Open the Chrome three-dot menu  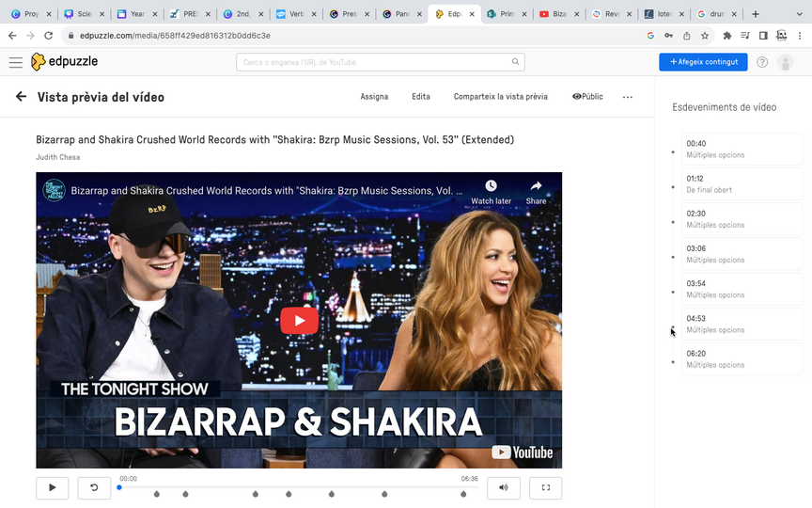tap(800, 35)
